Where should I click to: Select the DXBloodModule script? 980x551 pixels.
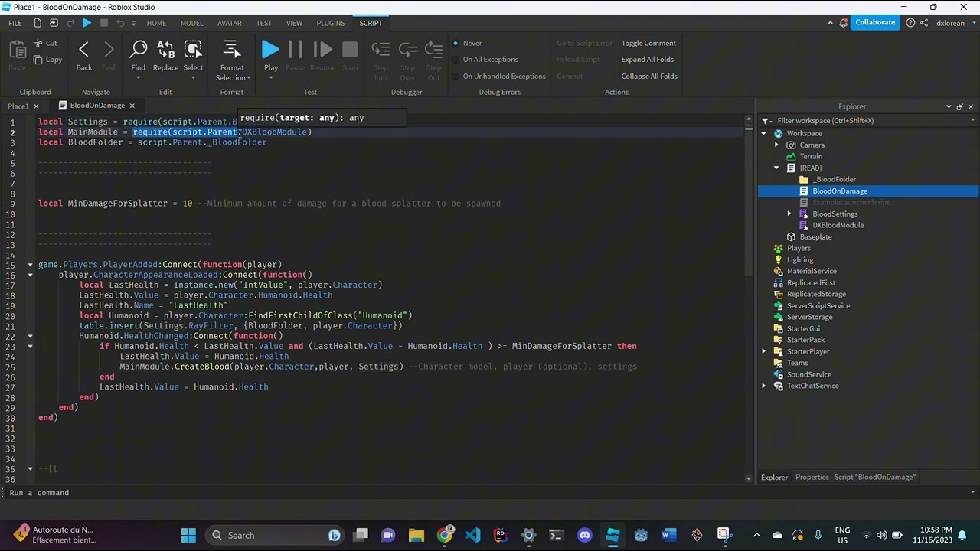pos(838,225)
